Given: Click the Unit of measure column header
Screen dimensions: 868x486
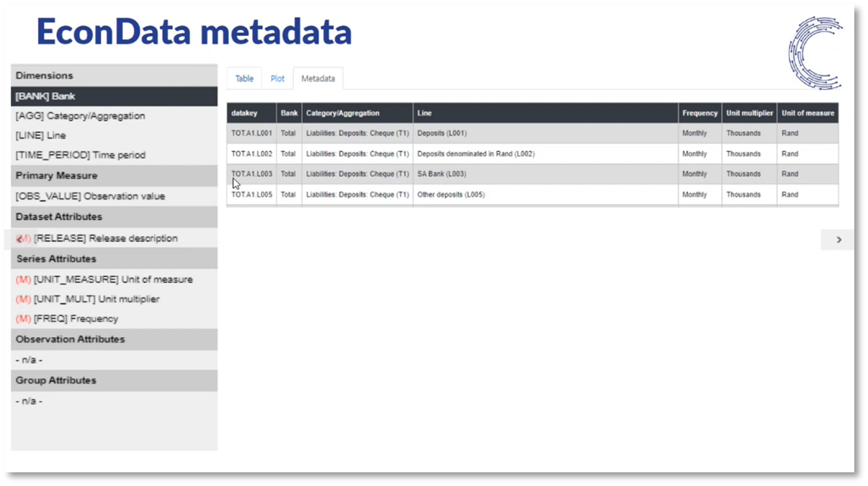Looking at the screenshot, I should [x=807, y=113].
